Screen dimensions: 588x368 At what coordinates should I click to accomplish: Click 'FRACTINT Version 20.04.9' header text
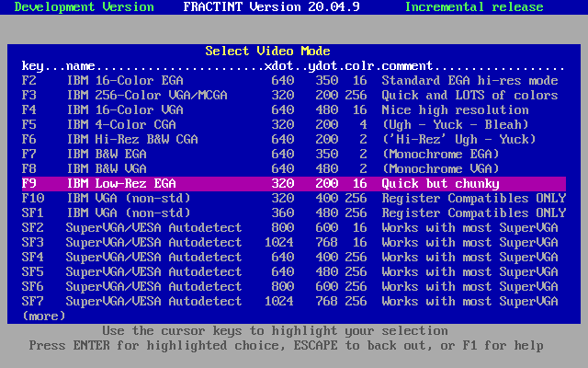coord(272,7)
